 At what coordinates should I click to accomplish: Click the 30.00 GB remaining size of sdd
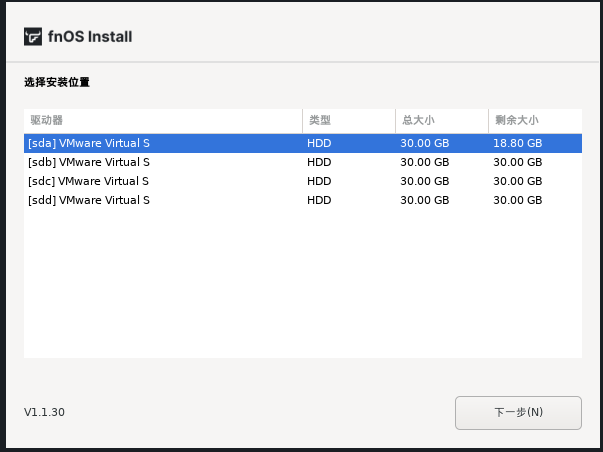point(518,200)
